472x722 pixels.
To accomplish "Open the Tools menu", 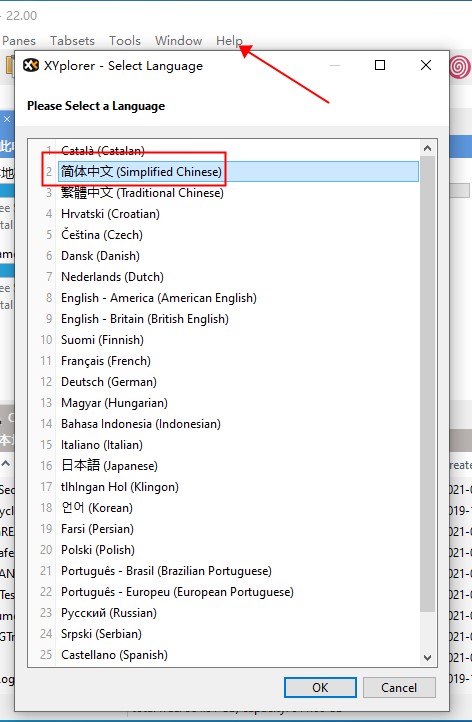I will pos(125,41).
